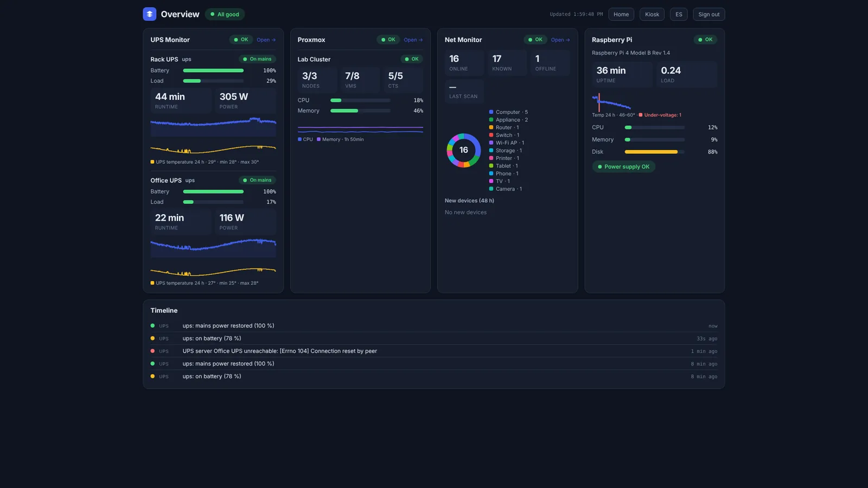Click the Camera legend swatch

coord(491,189)
